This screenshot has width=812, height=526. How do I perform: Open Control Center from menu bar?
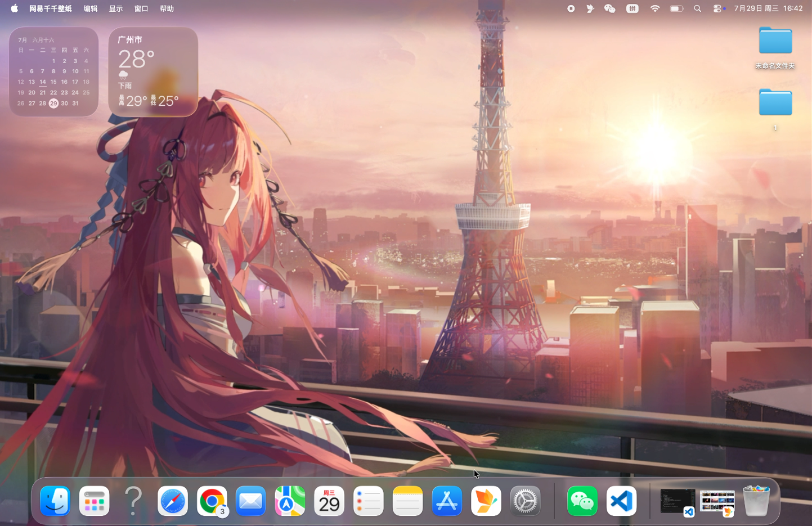point(717,8)
